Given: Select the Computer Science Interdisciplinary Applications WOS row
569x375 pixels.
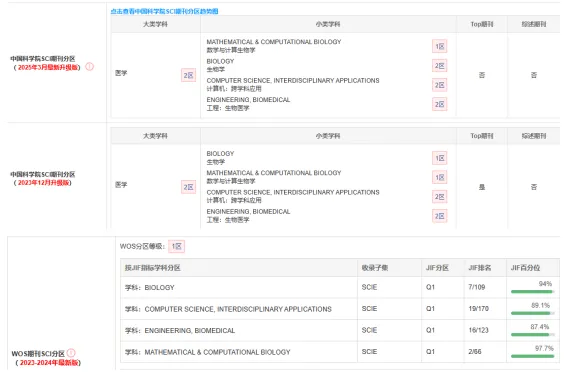Looking at the screenshot, I should pyautogui.click(x=340, y=309).
